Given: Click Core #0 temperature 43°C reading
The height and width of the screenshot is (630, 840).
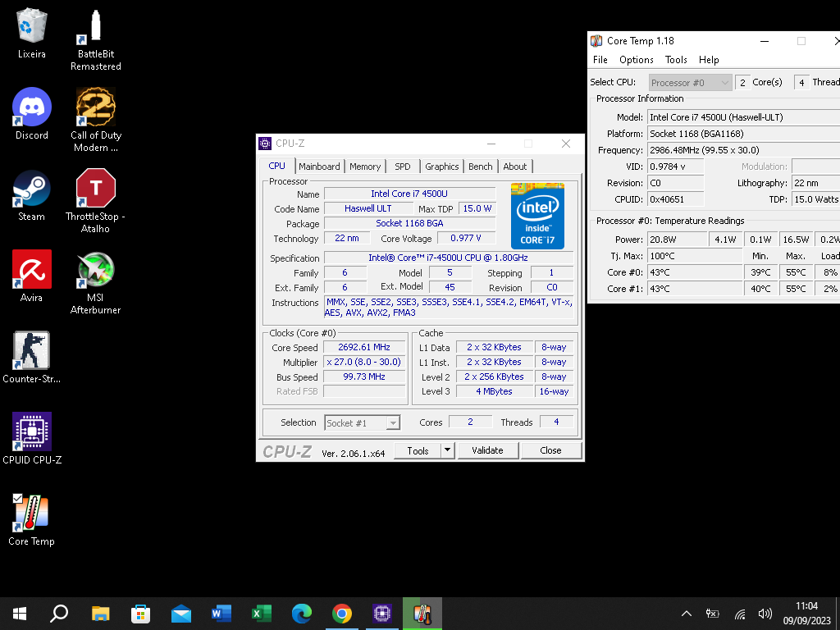Looking at the screenshot, I should [x=694, y=272].
